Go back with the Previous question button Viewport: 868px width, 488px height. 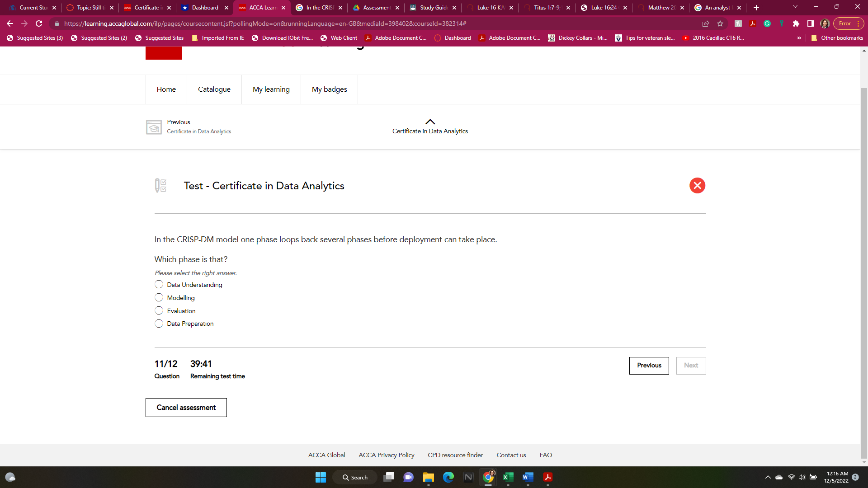click(x=649, y=366)
